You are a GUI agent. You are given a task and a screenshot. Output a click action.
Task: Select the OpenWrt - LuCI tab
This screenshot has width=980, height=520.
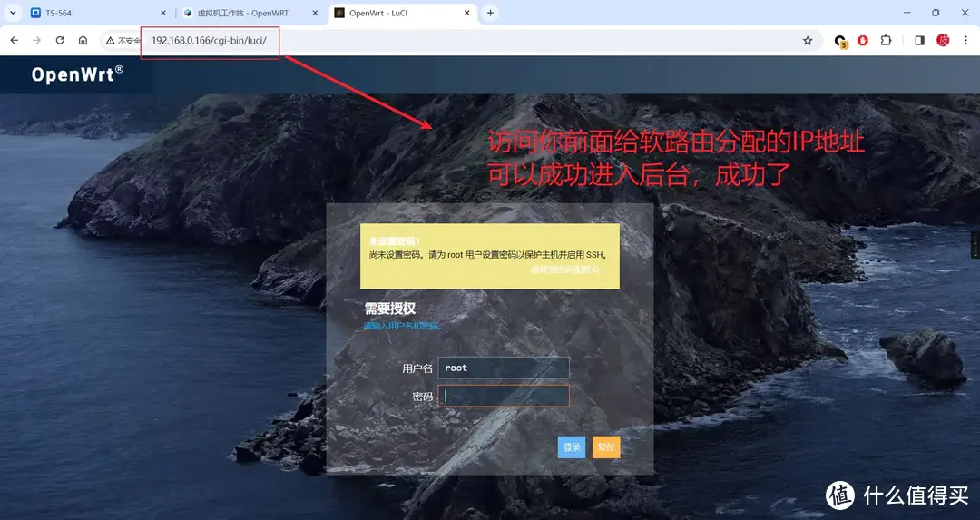pyautogui.click(x=403, y=13)
